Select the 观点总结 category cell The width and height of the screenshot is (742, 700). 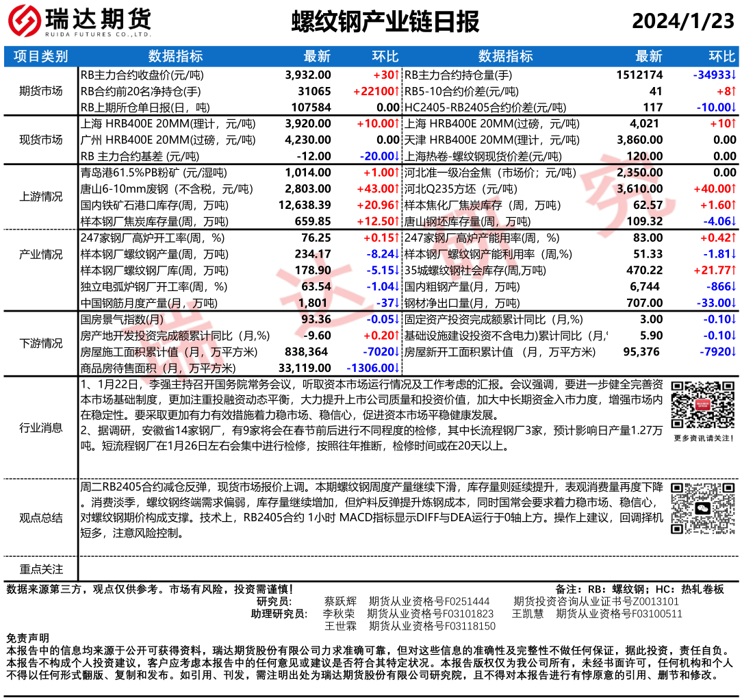click(x=40, y=518)
